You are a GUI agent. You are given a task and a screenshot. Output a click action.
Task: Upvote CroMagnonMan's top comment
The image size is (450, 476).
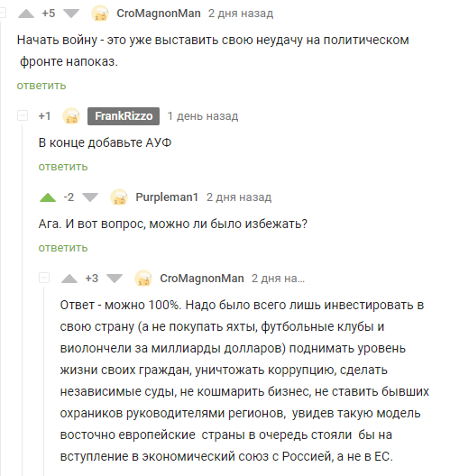[26, 14]
